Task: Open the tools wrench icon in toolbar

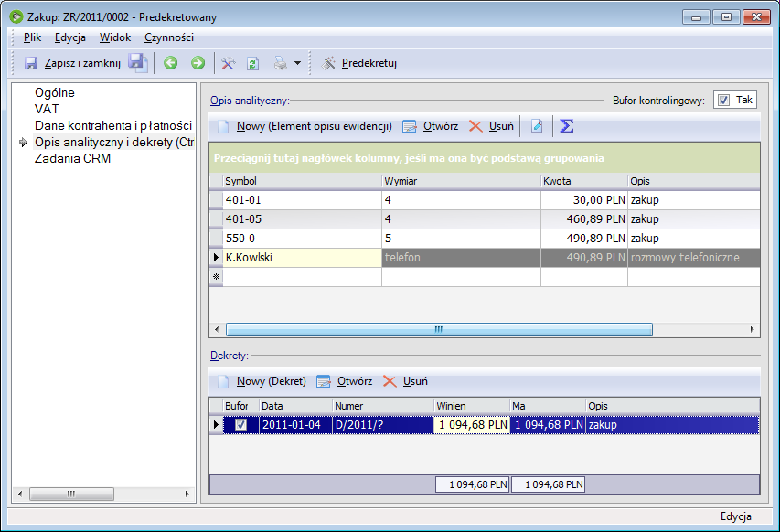Action: (x=228, y=63)
